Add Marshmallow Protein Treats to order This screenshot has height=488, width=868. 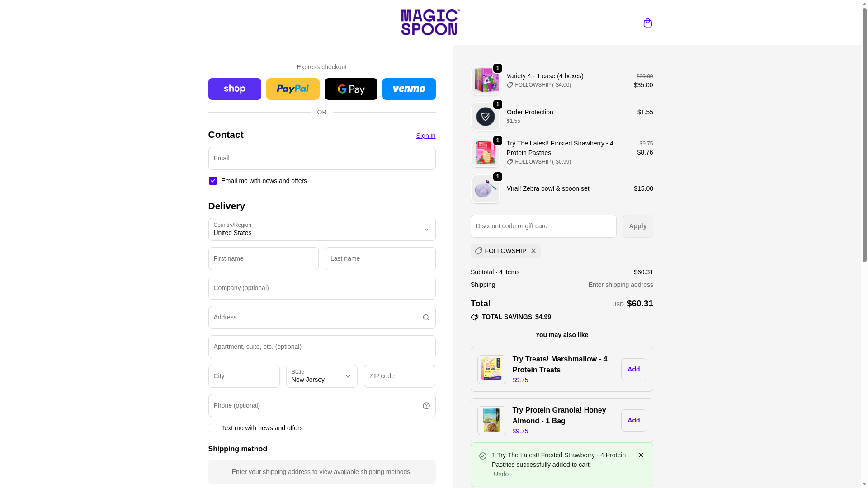pyautogui.click(x=633, y=369)
